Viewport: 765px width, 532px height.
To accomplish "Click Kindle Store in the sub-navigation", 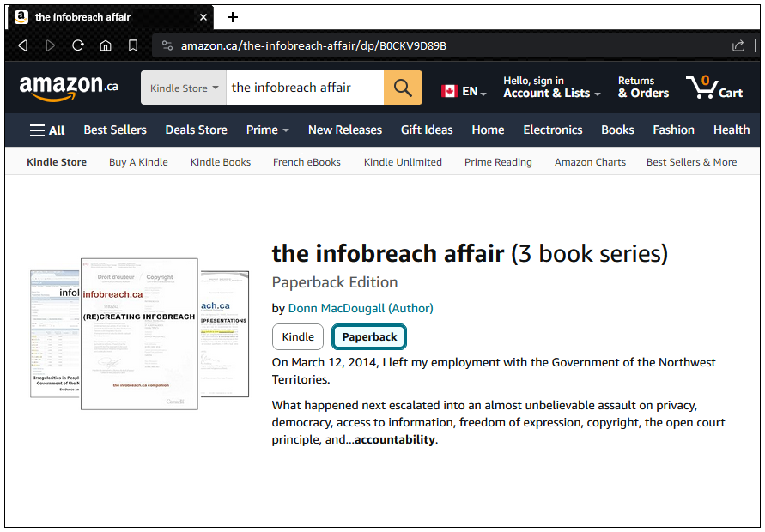I will click(x=57, y=162).
